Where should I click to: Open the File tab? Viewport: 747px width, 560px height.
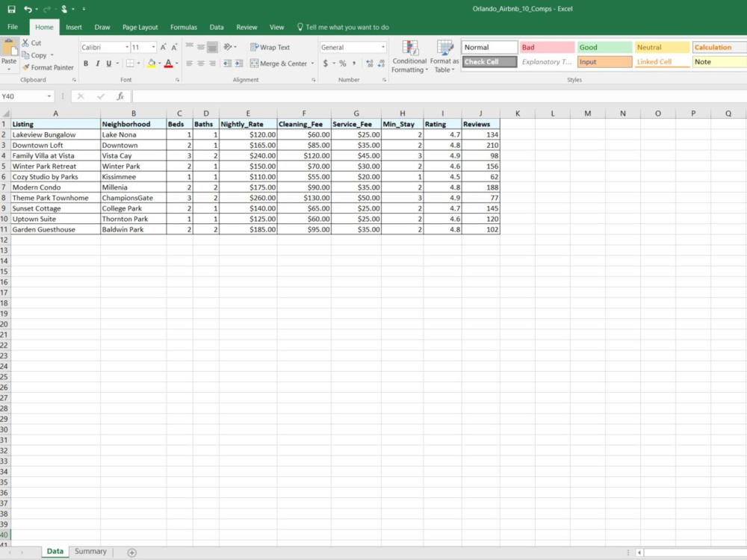click(13, 27)
